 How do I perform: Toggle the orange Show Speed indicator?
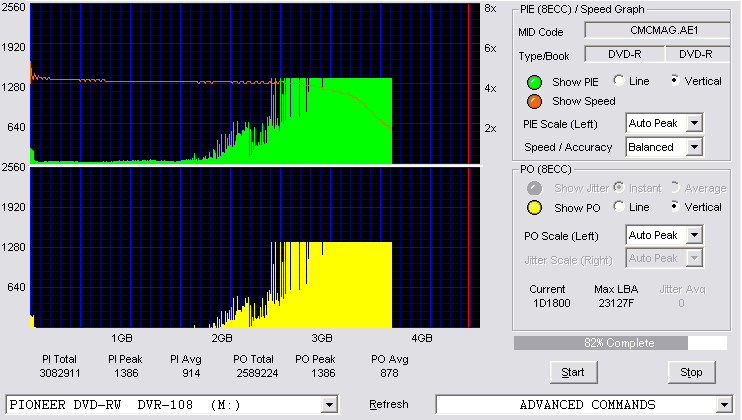tap(534, 101)
